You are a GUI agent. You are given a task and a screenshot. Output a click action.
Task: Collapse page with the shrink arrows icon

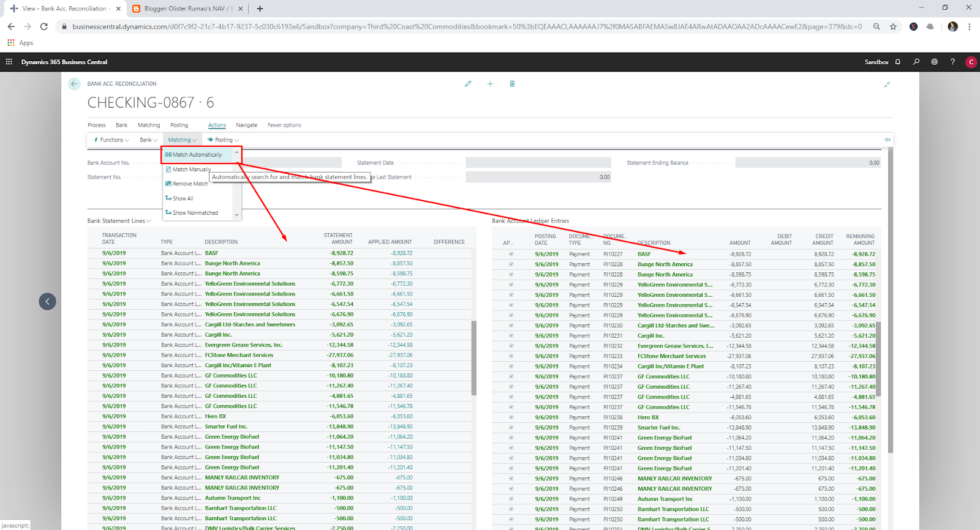pos(887,84)
